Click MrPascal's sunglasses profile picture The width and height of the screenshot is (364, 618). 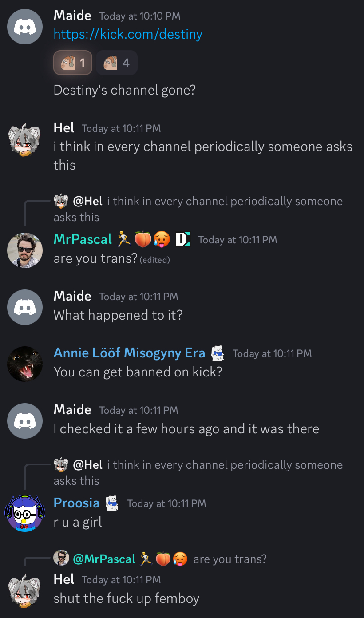coord(25,250)
